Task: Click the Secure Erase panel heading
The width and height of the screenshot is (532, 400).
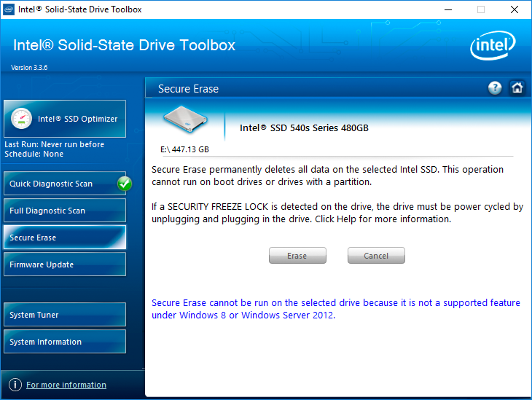Action: pos(188,89)
